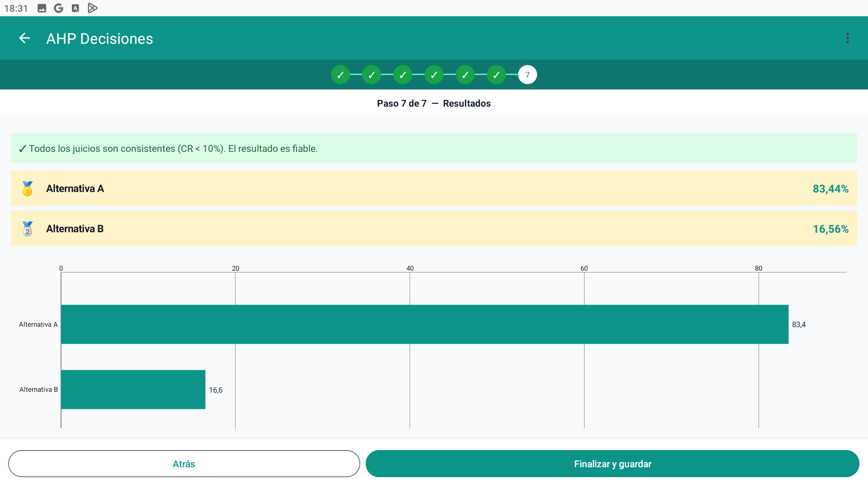The height and width of the screenshot is (488, 868).
Task: Tap the Alternativa B chart bar
Action: 133,389
